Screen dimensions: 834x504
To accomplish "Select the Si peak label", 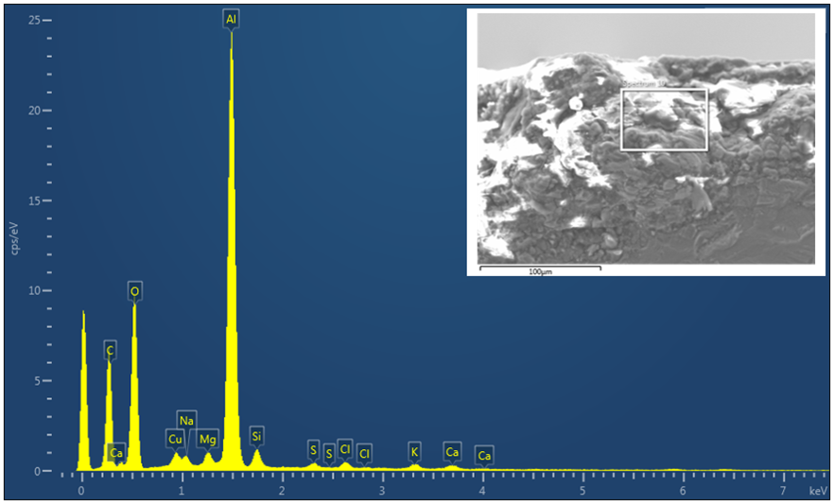I will (256, 437).
